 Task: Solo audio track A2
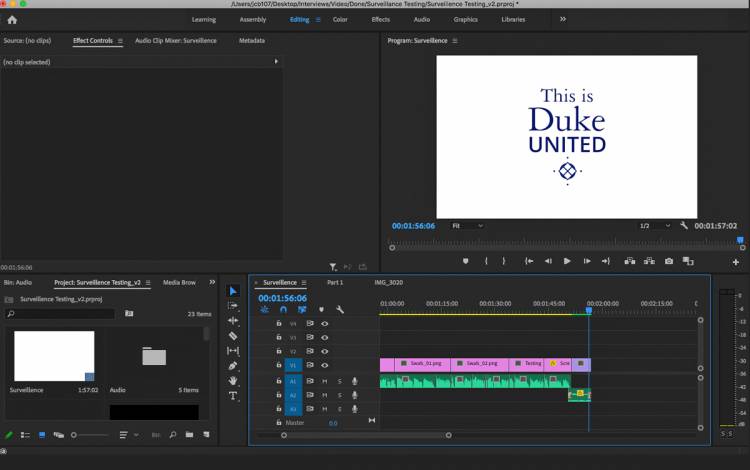(x=340, y=395)
